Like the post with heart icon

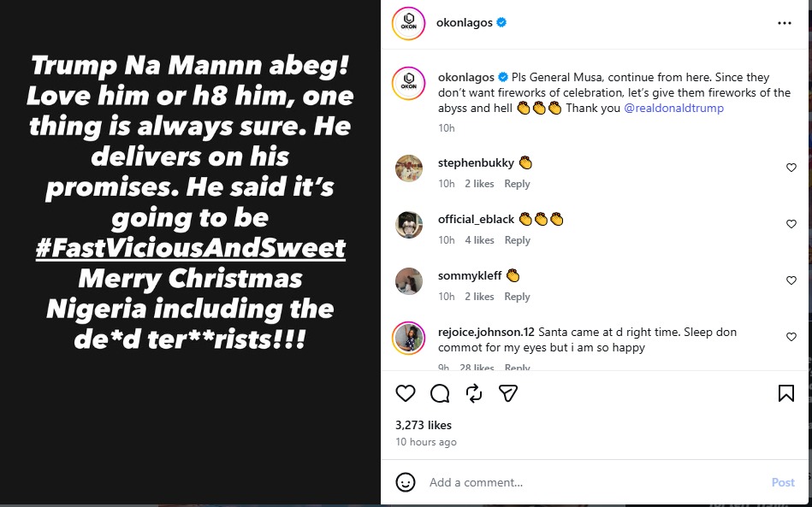(x=406, y=393)
